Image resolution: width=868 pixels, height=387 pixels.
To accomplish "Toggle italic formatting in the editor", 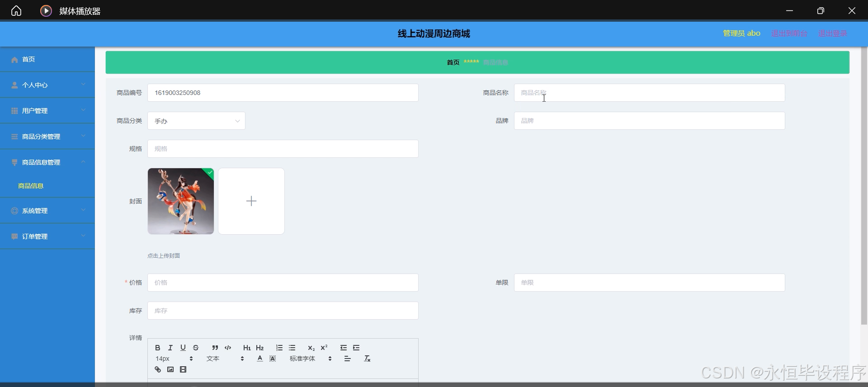I will (x=170, y=348).
